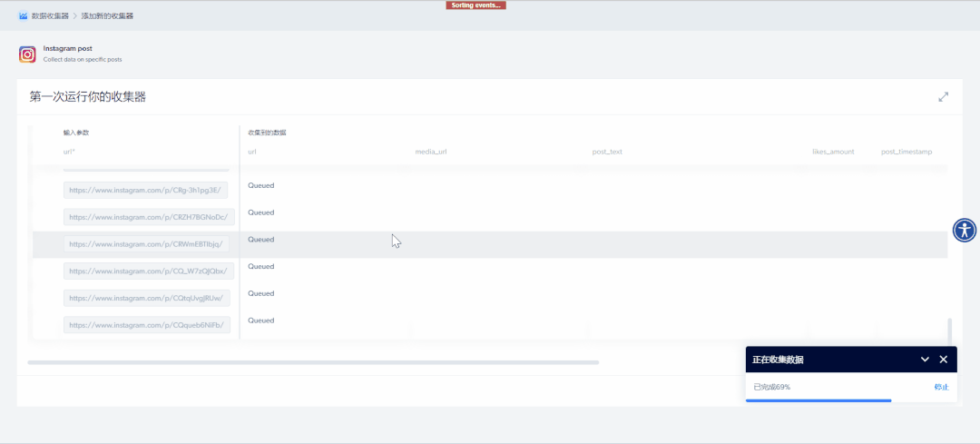Click Queued status for CQqueb6NiFb row
Viewport: 980px width, 444px height.
(261, 321)
